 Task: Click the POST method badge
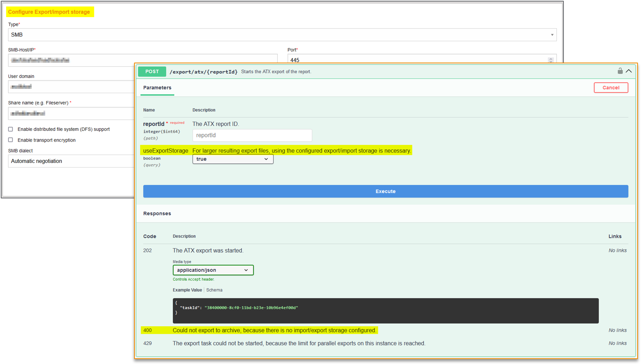point(152,71)
